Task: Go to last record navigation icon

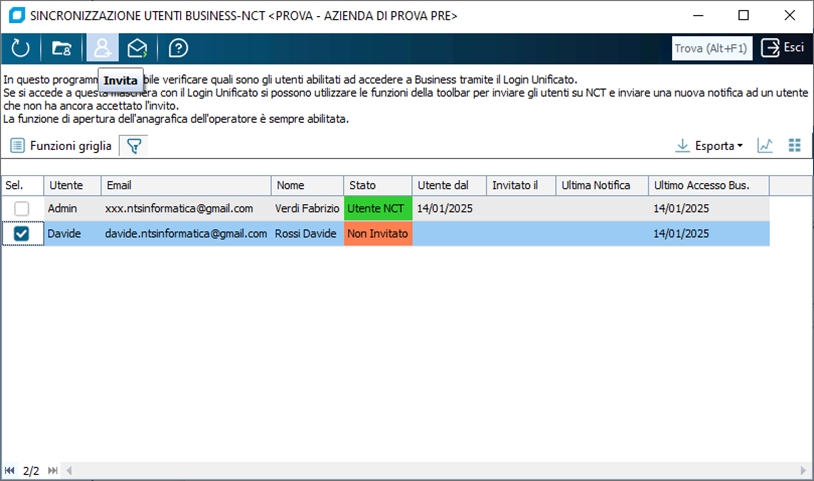Action: point(52,471)
